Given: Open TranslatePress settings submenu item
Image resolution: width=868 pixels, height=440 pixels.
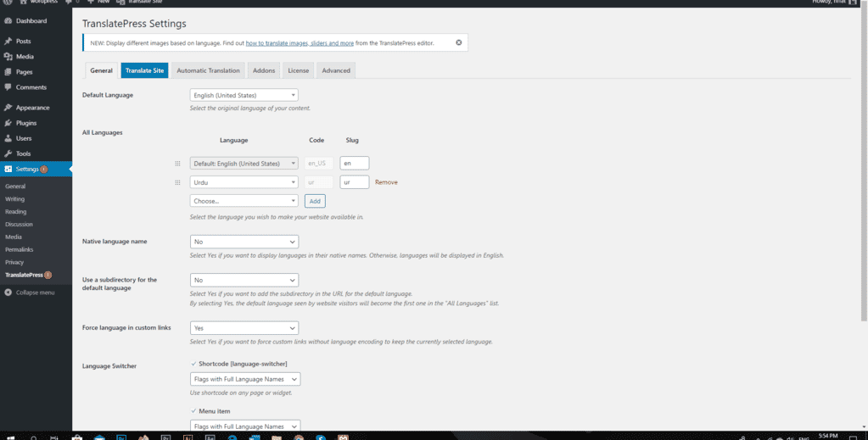Looking at the screenshot, I should 24,275.
